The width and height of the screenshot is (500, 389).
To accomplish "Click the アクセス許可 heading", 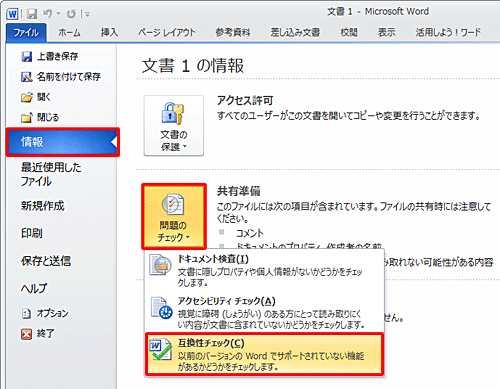I will click(x=245, y=100).
